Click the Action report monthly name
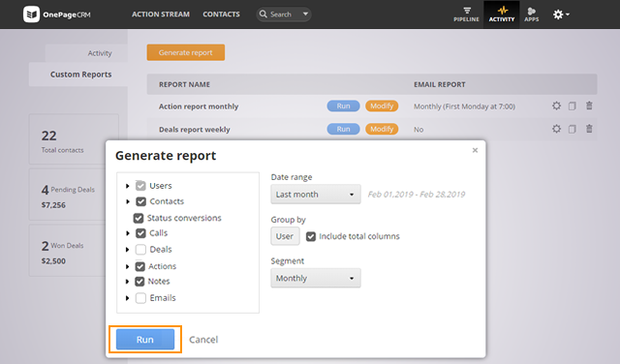 point(199,106)
